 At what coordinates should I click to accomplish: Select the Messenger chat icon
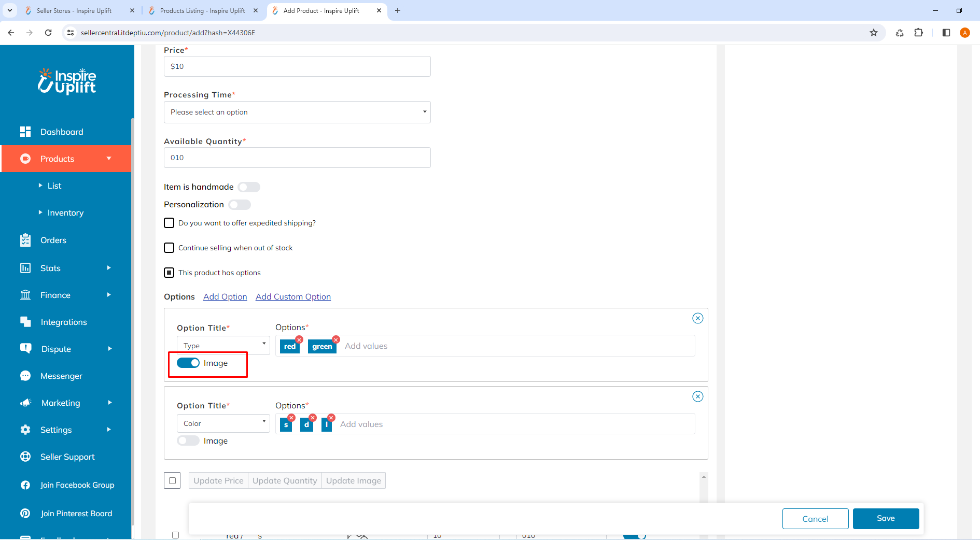coord(25,376)
